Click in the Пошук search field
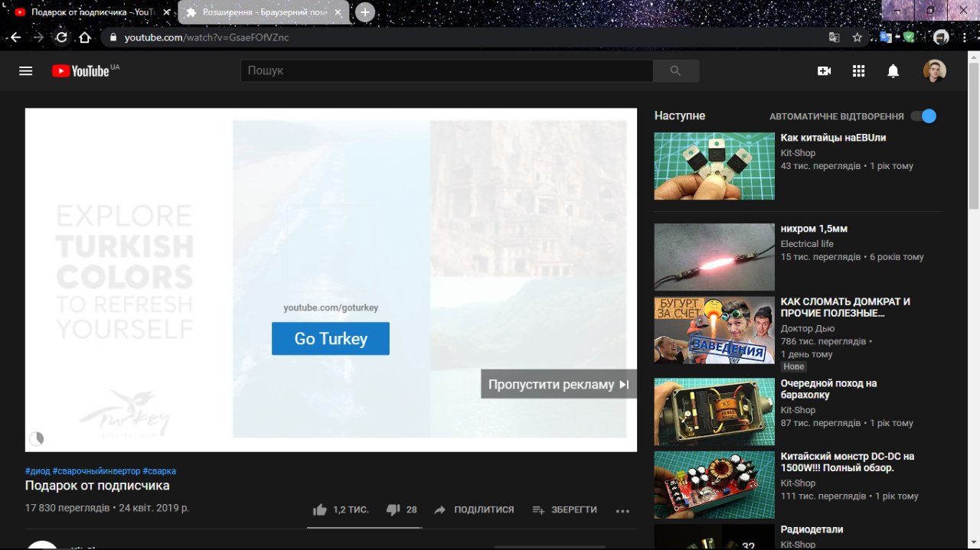The width and height of the screenshot is (980, 550). (446, 70)
